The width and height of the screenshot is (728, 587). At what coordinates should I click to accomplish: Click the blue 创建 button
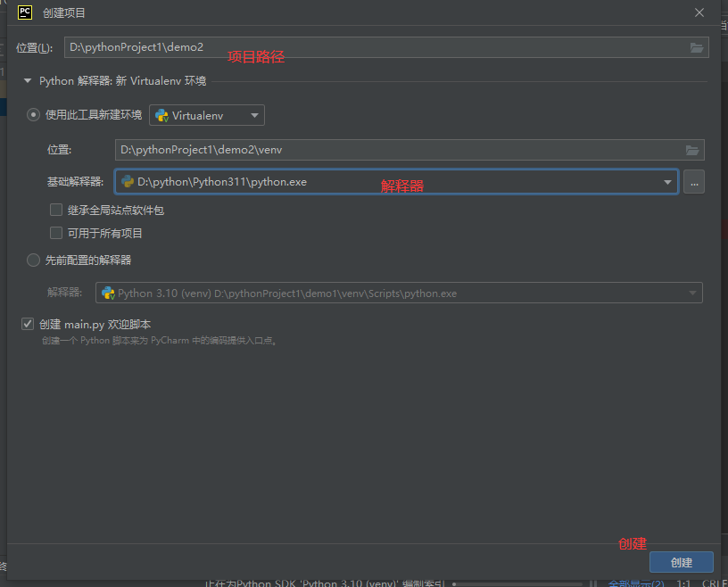(681, 562)
